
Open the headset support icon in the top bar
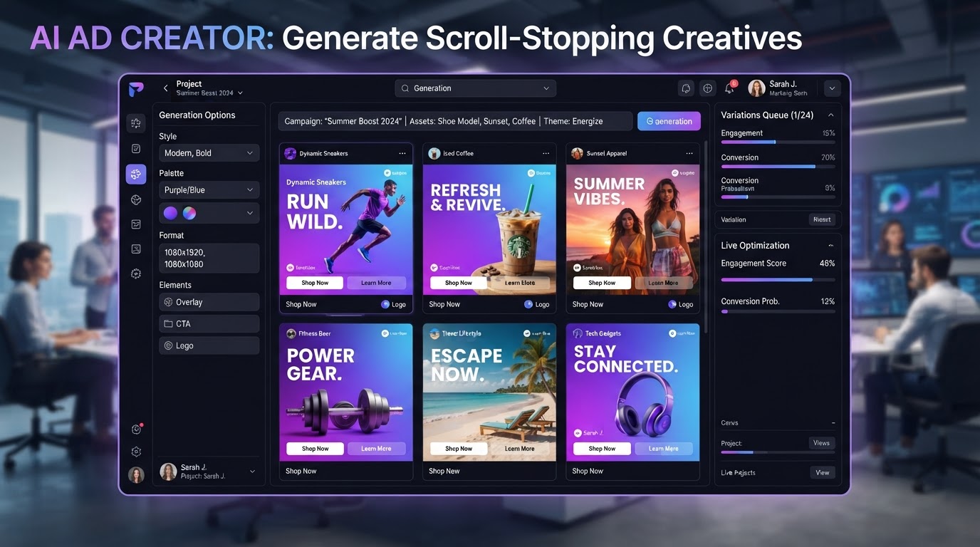[686, 88]
